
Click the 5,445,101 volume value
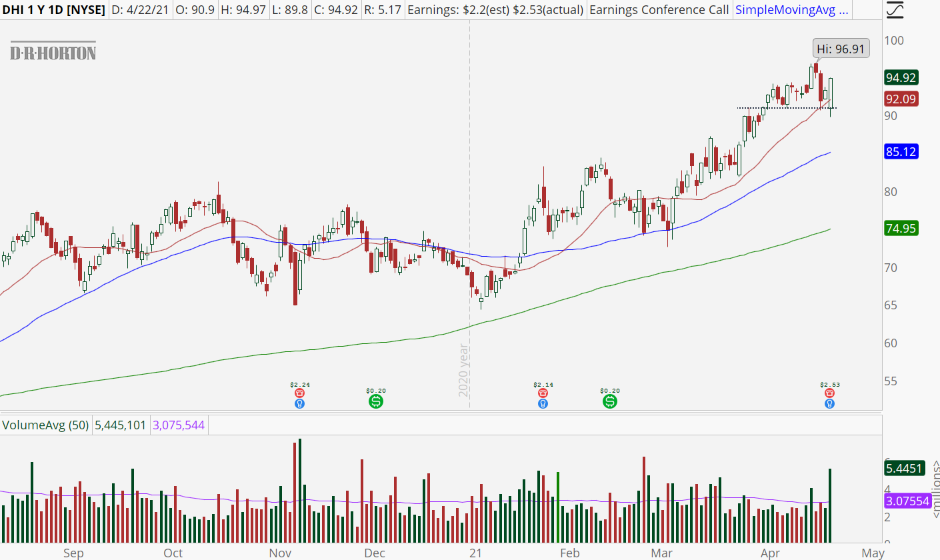[121, 424]
